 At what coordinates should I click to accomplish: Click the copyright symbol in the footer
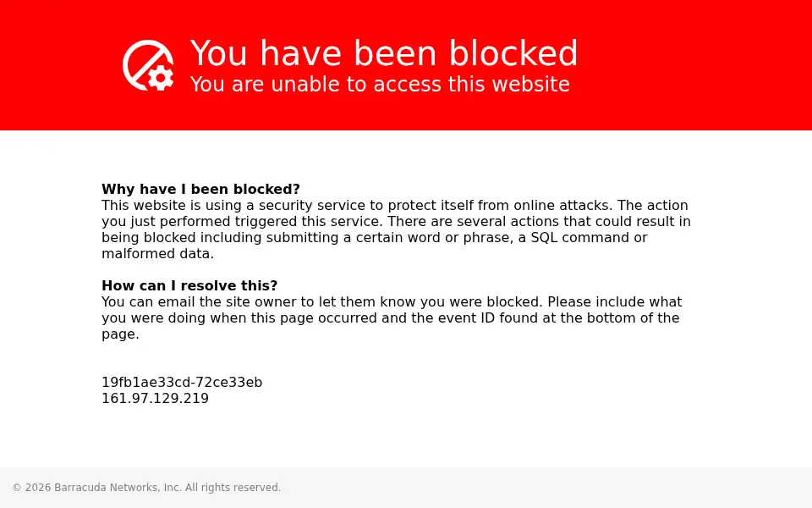pos(17,488)
